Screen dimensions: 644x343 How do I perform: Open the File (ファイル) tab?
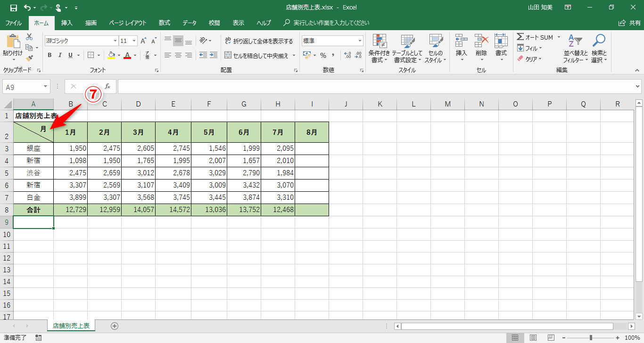point(13,23)
